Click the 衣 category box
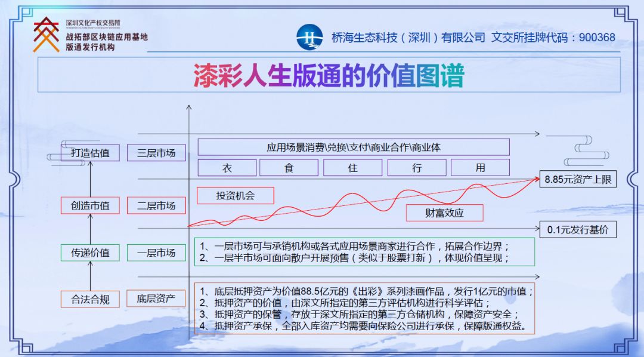Image resolution: width=644 pixels, height=357 pixels. coord(227,168)
